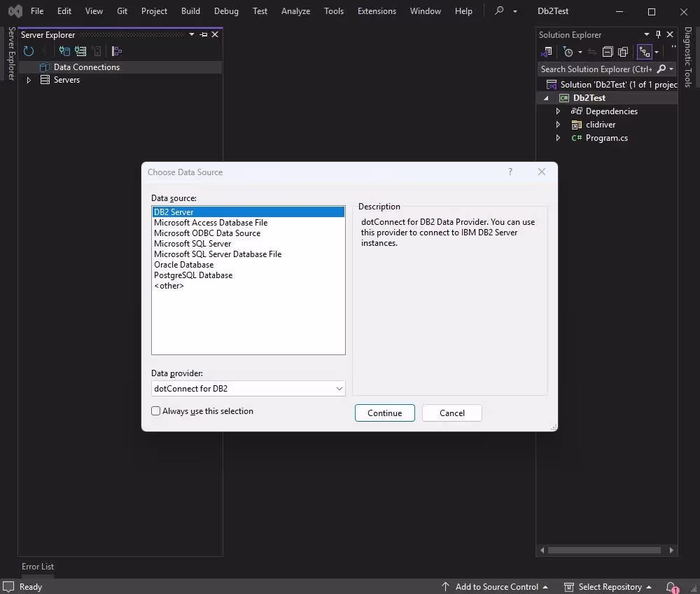
Task: Expand the Program.cs node
Action: click(558, 138)
